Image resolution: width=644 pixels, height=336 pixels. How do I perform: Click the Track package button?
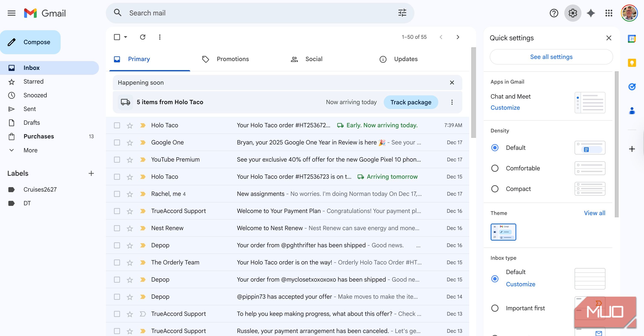(411, 102)
